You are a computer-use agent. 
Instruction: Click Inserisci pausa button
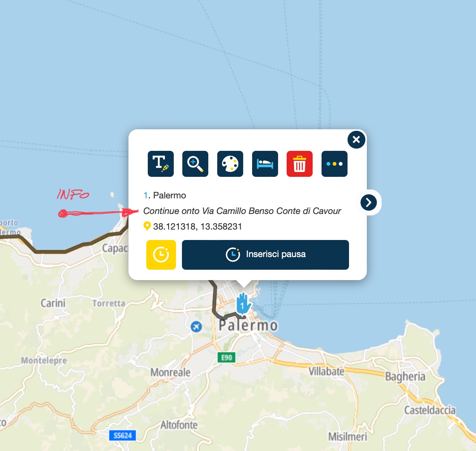pos(265,255)
